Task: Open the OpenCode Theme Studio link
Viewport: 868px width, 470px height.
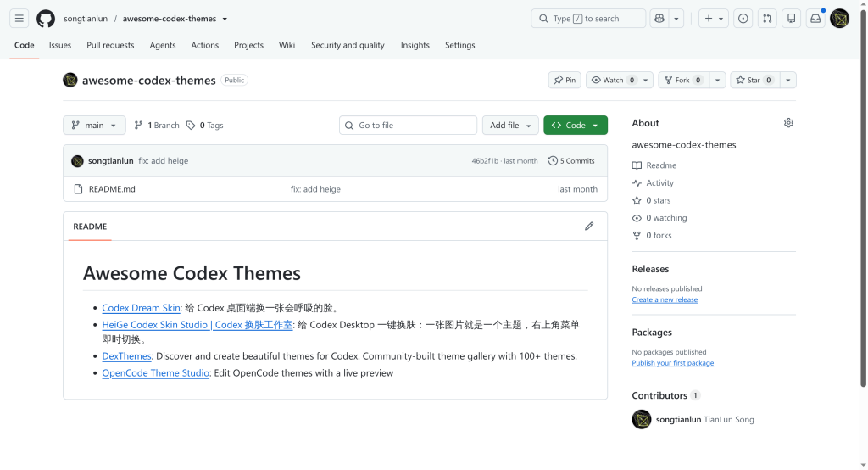Action: coord(156,373)
